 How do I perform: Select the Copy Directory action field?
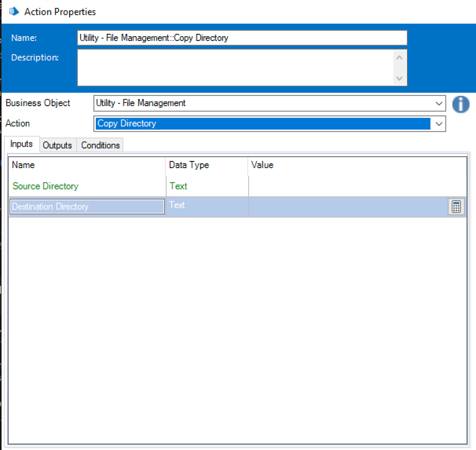point(262,124)
